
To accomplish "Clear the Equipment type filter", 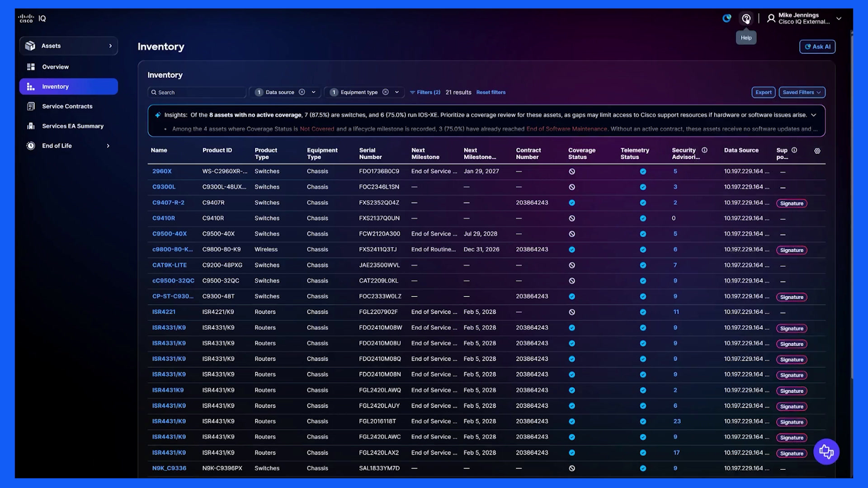I will (386, 92).
